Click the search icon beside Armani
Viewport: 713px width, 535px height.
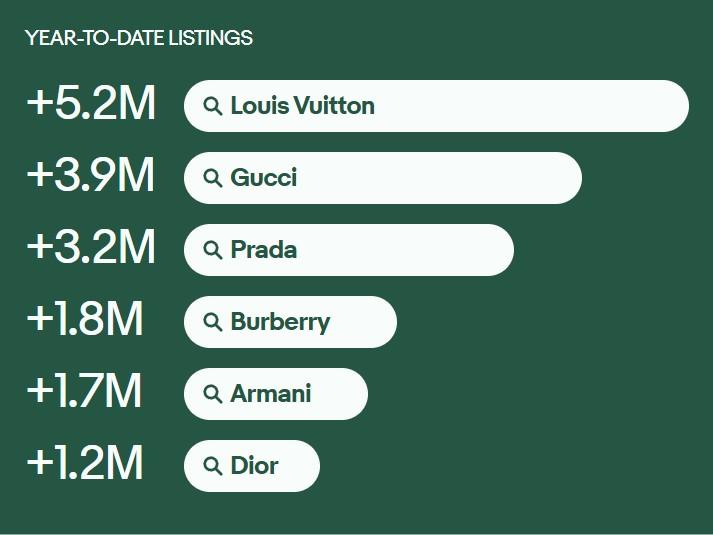pyautogui.click(x=212, y=394)
